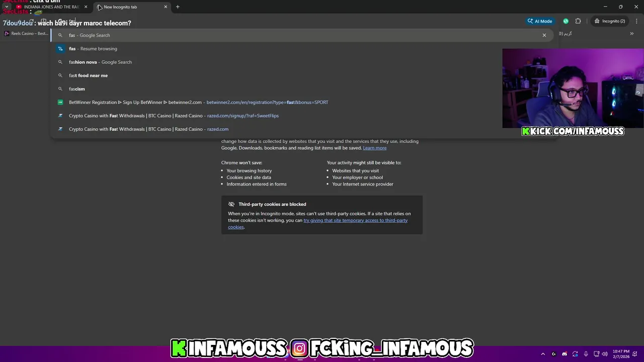Click 'Your Internet service provider' text
Screen dimensions: 644x362
pos(363,184)
